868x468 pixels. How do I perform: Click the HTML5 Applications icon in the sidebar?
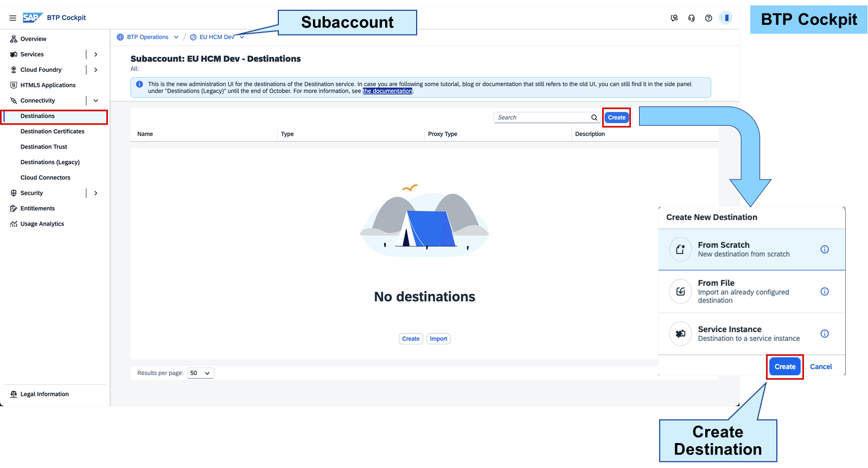[x=14, y=85]
